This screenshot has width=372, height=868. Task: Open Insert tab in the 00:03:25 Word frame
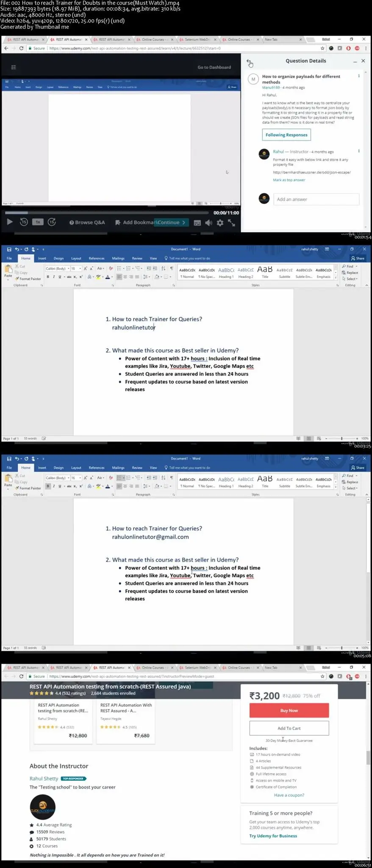point(42,258)
